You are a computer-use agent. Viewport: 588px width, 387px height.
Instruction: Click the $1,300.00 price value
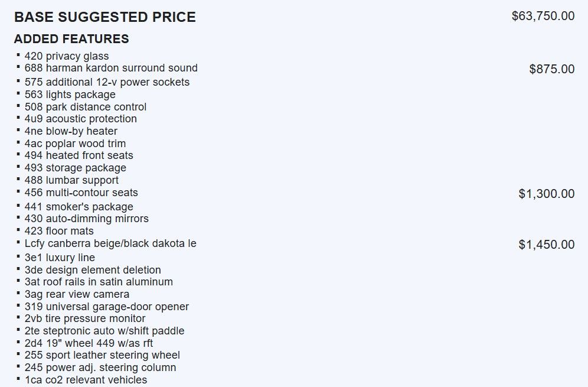pyautogui.click(x=546, y=194)
